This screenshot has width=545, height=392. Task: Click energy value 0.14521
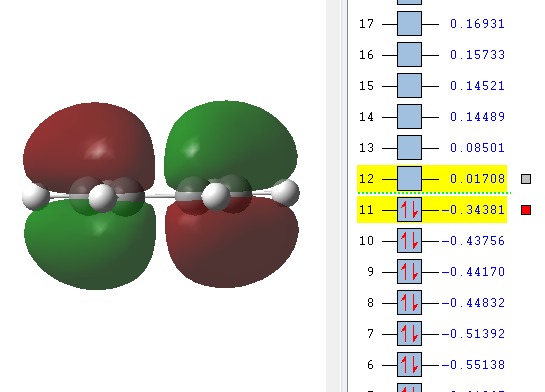(x=477, y=85)
